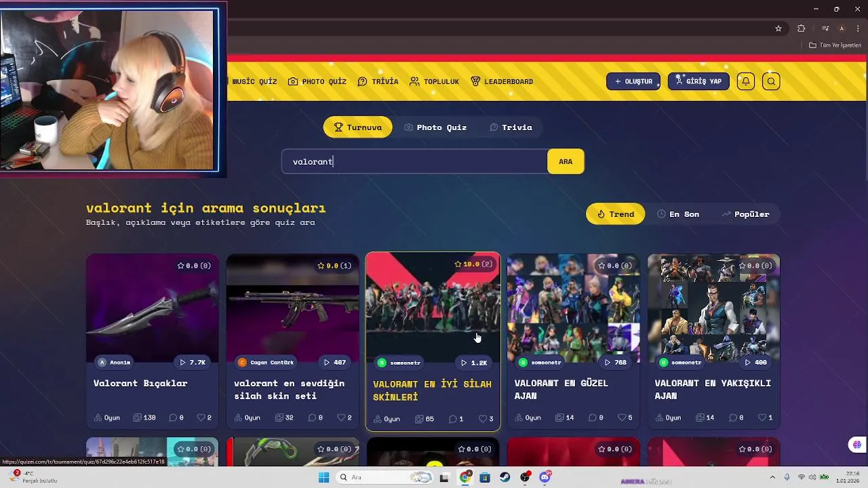Click the OLUŞTUR create button
The width and height of the screenshot is (868, 488).
point(633,81)
